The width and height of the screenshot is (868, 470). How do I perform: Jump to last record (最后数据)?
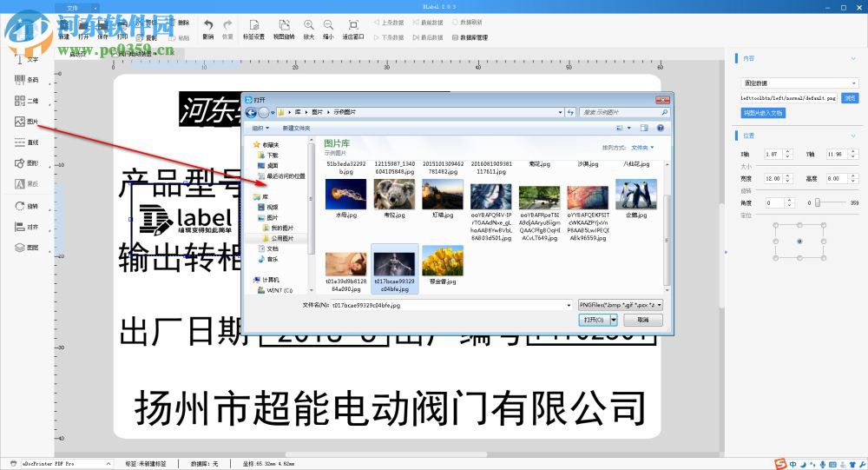(428, 37)
